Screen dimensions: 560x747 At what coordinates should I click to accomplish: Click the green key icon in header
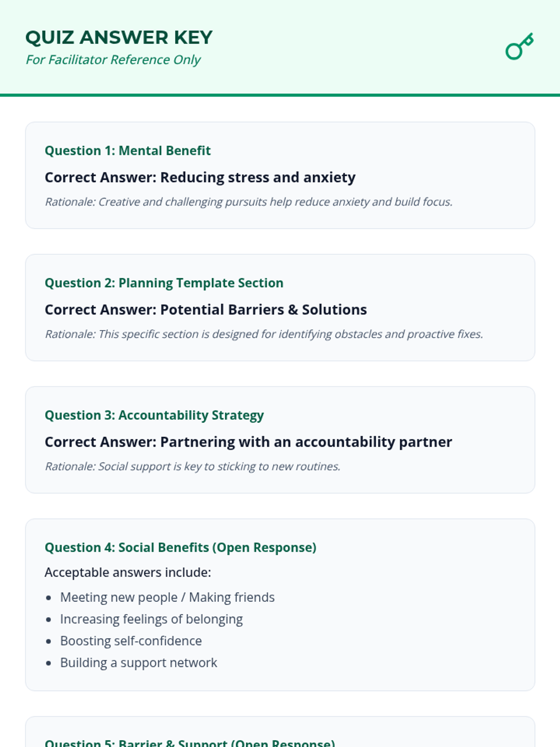pyautogui.click(x=519, y=46)
